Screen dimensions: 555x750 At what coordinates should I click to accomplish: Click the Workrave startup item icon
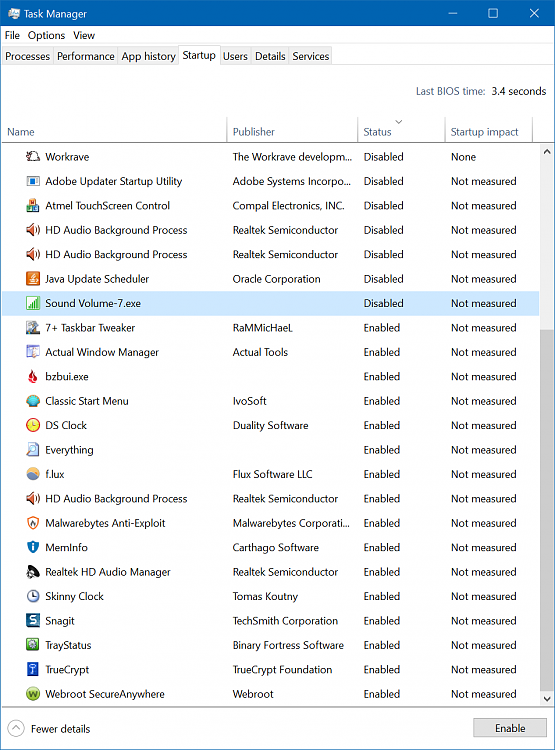point(33,156)
